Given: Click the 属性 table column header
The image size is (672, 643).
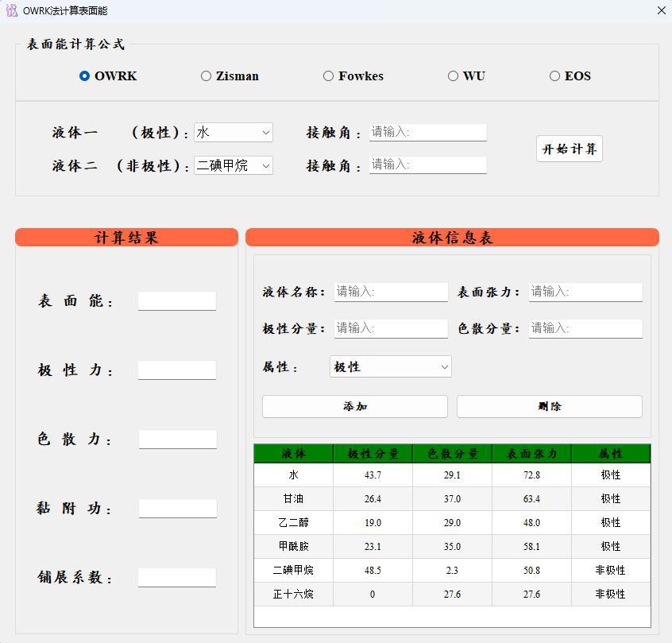Looking at the screenshot, I should click(x=611, y=454).
